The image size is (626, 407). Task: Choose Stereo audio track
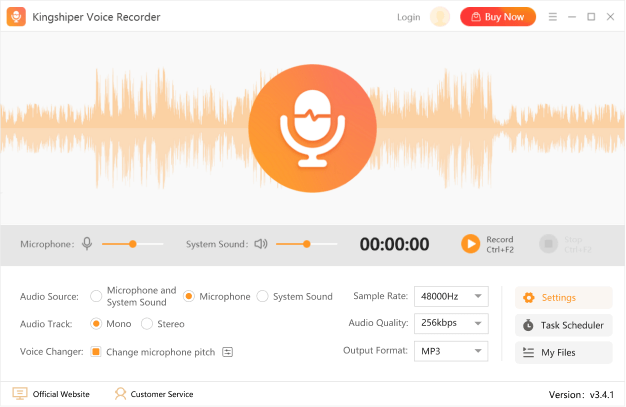(147, 324)
